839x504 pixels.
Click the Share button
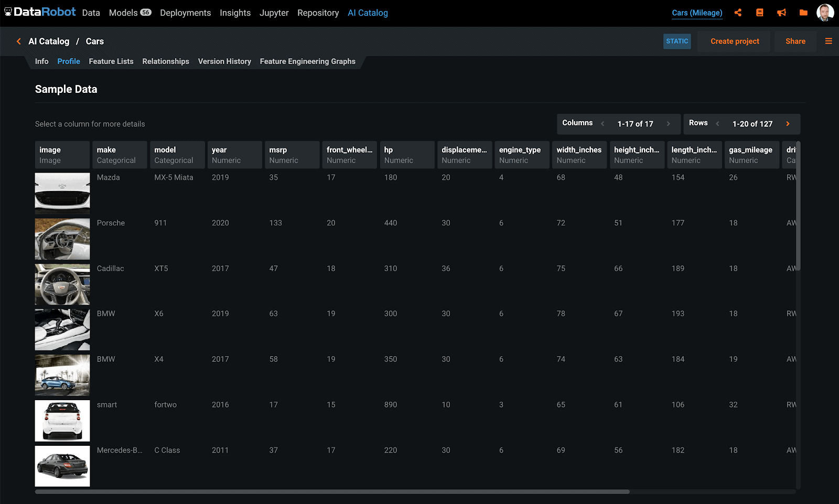pyautogui.click(x=795, y=41)
